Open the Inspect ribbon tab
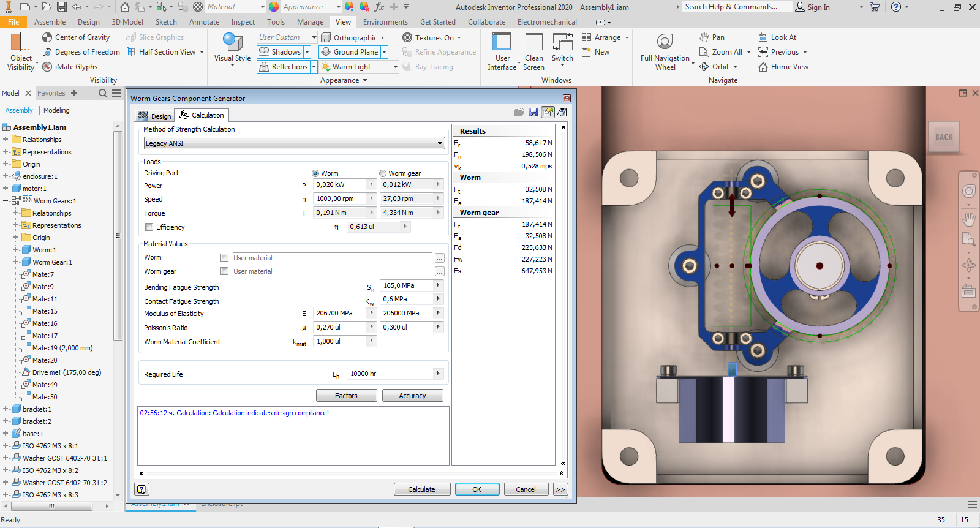 [x=243, y=22]
